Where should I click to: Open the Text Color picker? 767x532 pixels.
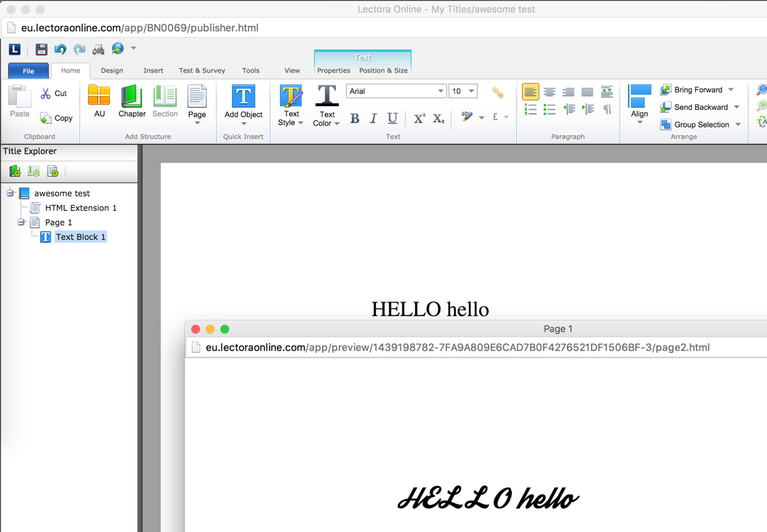point(326,105)
